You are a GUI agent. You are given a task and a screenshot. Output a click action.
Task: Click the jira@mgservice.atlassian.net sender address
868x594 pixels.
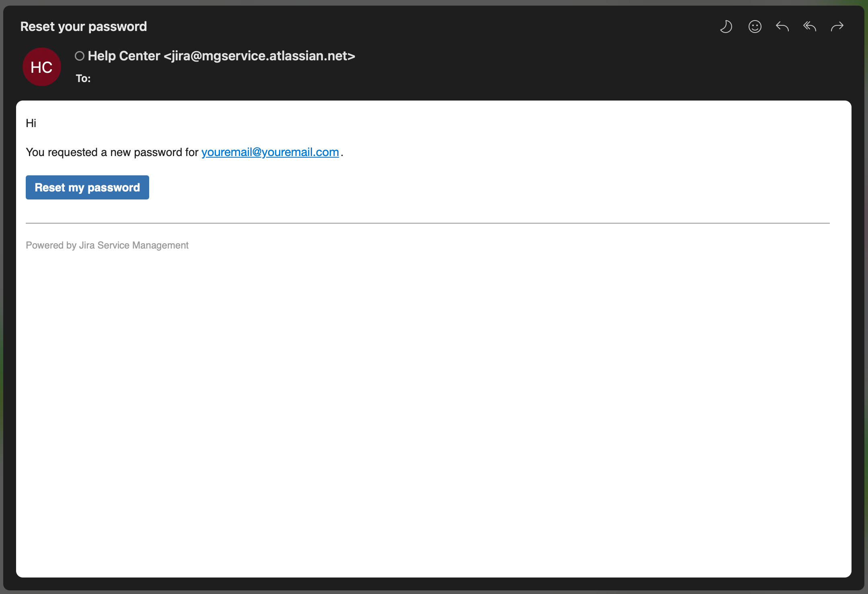[259, 56]
